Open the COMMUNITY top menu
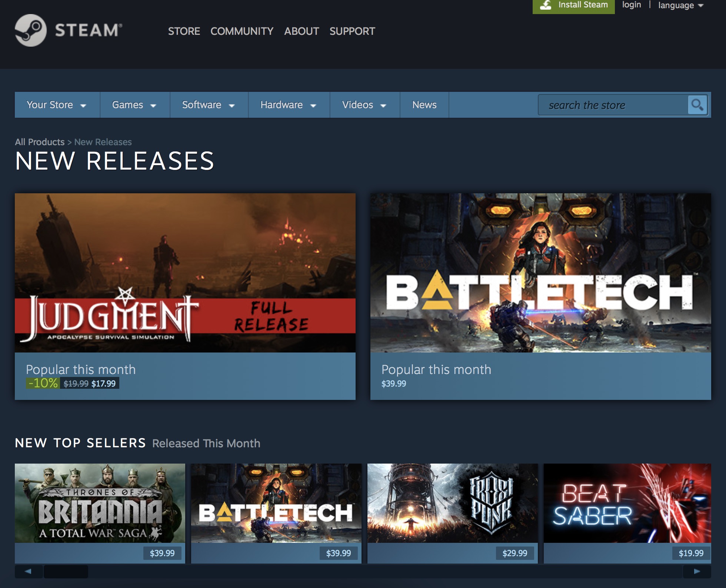 (242, 31)
